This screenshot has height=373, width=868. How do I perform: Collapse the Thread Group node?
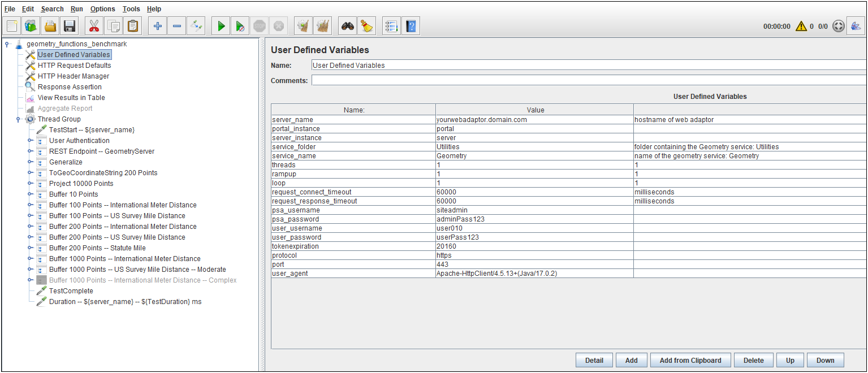click(18, 119)
